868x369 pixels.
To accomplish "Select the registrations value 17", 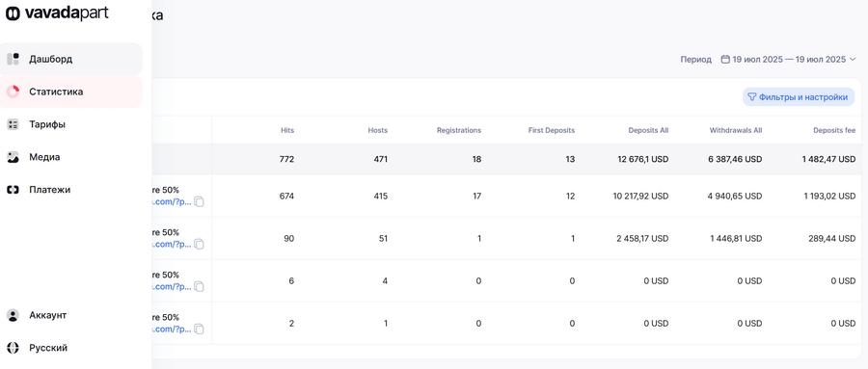I will (476, 196).
